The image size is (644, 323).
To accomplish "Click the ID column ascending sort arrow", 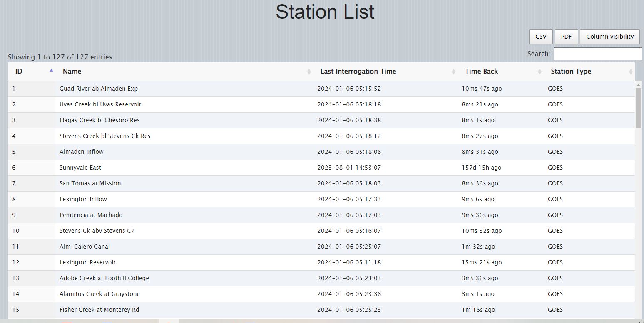I will [51, 71].
